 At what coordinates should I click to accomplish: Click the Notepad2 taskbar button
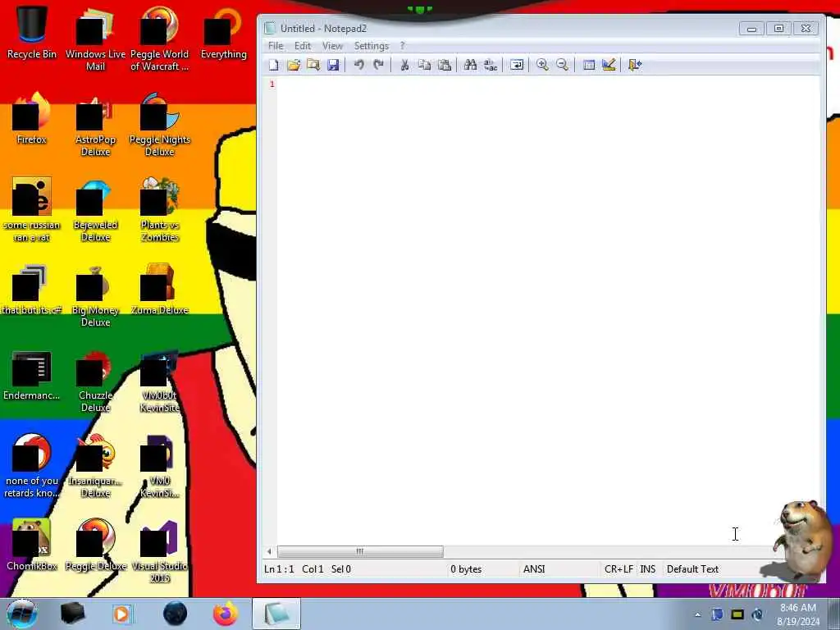click(x=276, y=614)
